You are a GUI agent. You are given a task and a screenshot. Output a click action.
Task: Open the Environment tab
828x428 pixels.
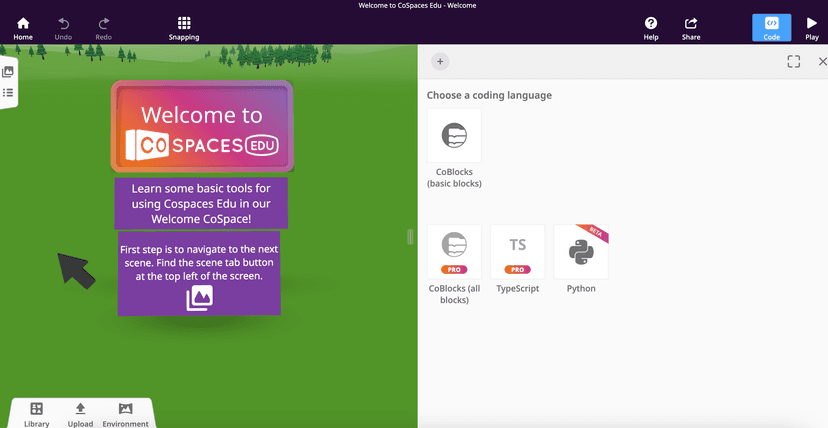(x=125, y=414)
